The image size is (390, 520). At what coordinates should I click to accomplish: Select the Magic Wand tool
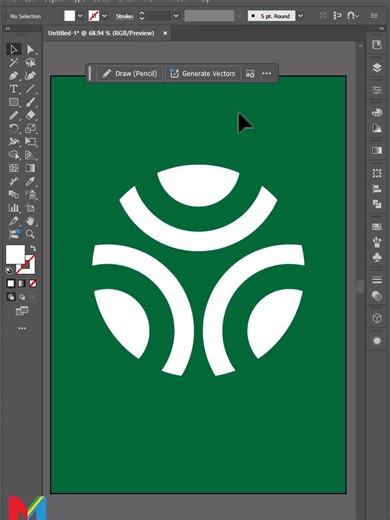click(x=14, y=63)
